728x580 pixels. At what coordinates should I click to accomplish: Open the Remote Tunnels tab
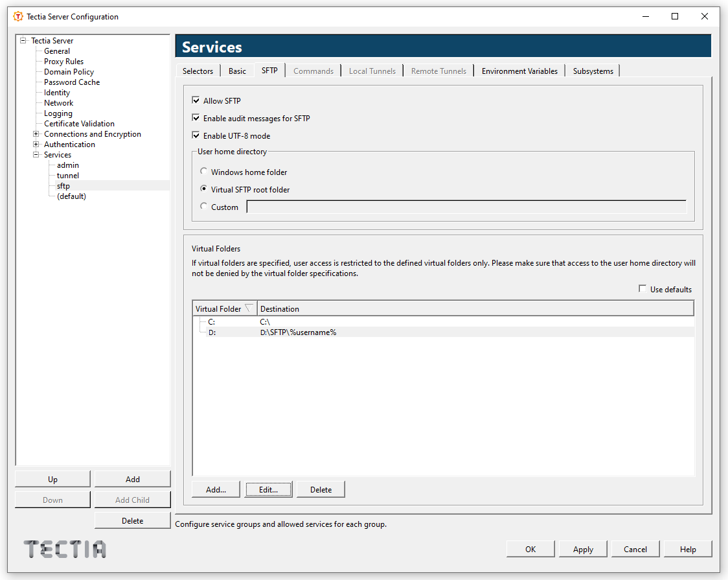click(x=438, y=71)
